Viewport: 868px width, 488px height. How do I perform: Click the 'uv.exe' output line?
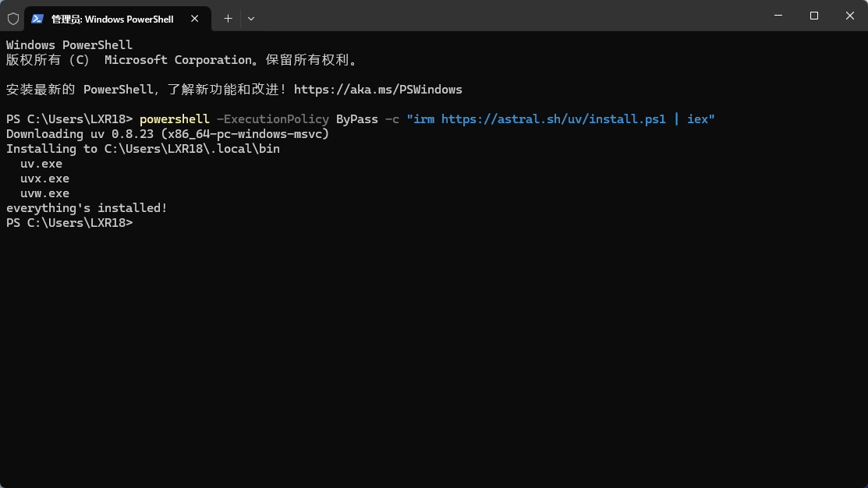coord(41,164)
